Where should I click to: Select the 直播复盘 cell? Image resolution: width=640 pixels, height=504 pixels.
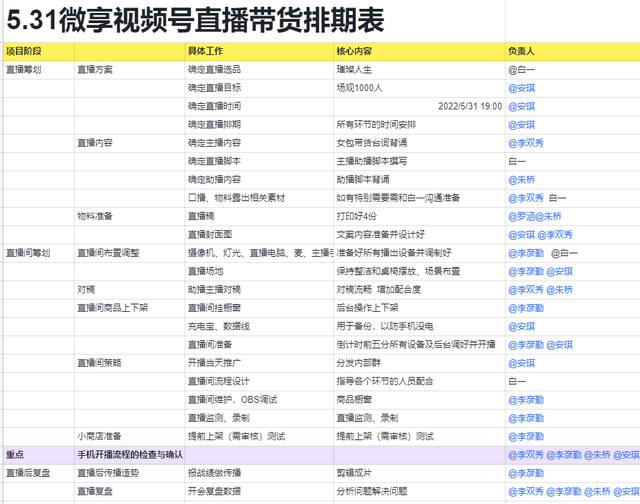pyautogui.click(x=129, y=492)
